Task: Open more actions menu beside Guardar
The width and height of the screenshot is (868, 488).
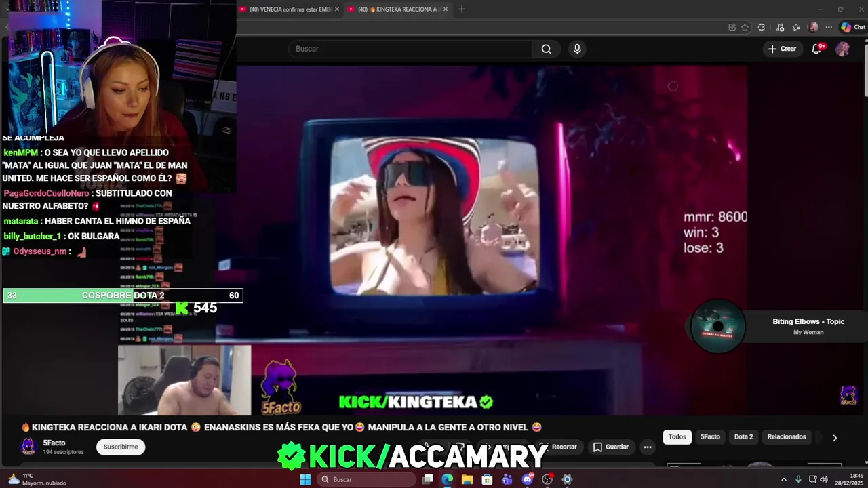Action: pyautogui.click(x=648, y=447)
